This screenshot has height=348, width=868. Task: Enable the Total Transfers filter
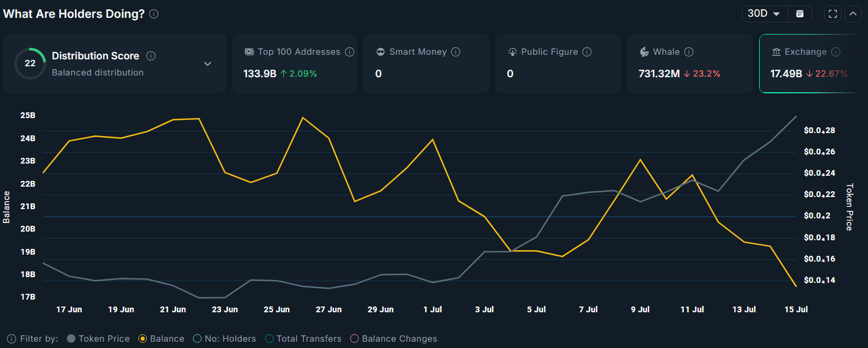[268, 339]
